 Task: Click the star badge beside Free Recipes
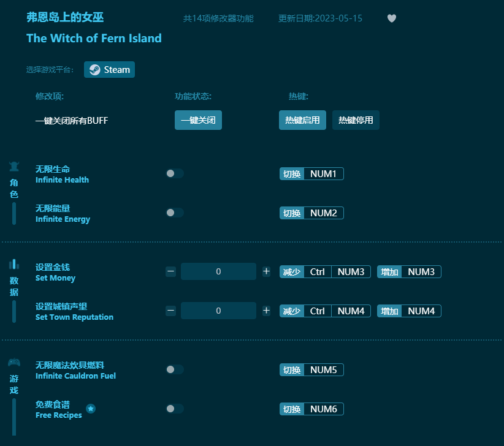tap(91, 409)
